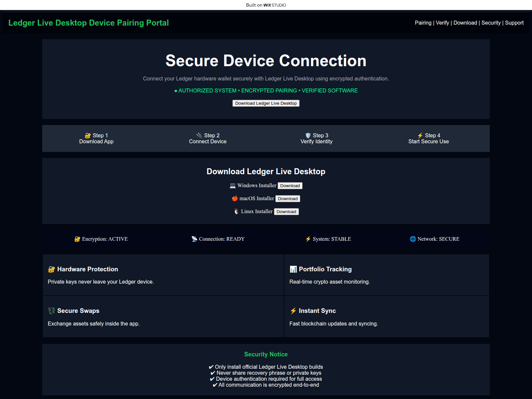Select Step 3 Verify Identity
The height and width of the screenshot is (399, 532).
[317, 138]
